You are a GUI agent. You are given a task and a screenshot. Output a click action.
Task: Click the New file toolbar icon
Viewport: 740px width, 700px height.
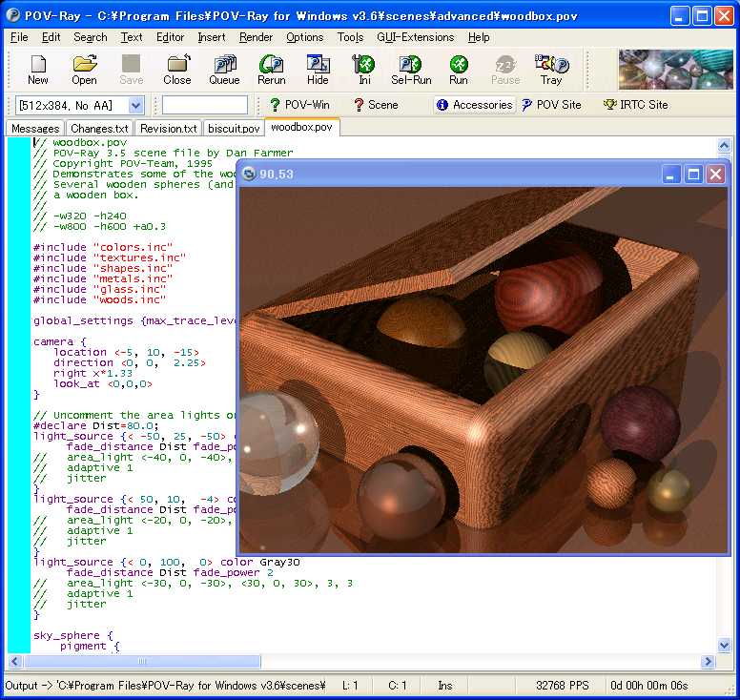[38, 70]
